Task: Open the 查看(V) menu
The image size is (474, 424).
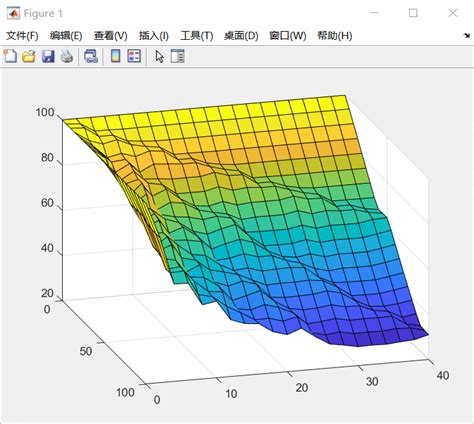Action: (111, 36)
